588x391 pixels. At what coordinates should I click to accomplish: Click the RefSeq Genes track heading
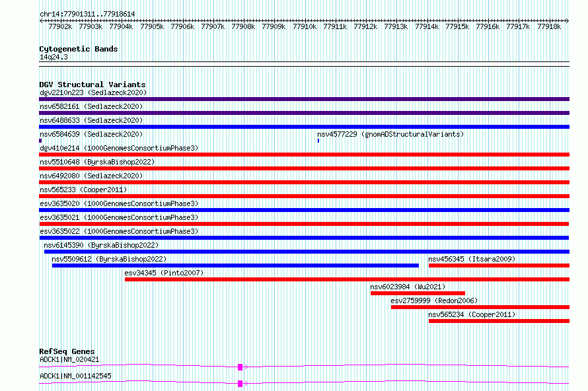(67, 351)
